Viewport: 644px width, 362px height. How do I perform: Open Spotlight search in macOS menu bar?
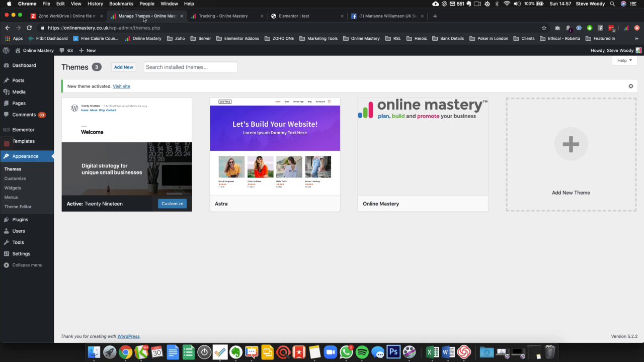[x=612, y=4]
